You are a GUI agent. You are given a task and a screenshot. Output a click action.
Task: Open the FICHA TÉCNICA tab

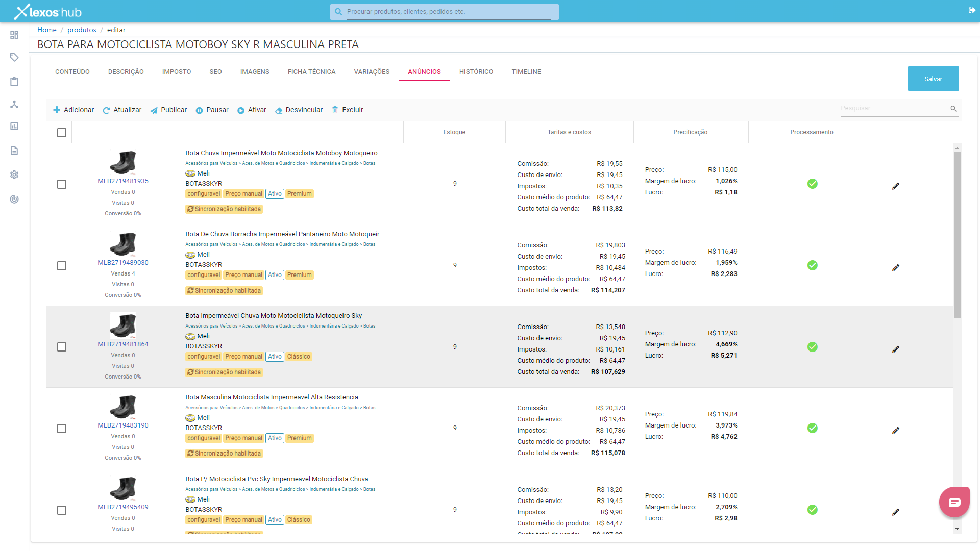tap(311, 72)
